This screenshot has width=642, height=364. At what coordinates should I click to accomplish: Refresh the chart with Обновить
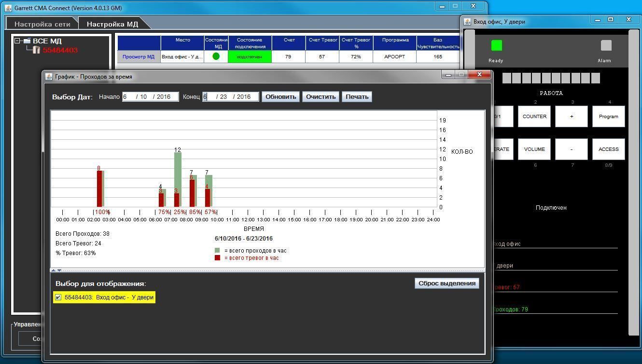(x=280, y=97)
